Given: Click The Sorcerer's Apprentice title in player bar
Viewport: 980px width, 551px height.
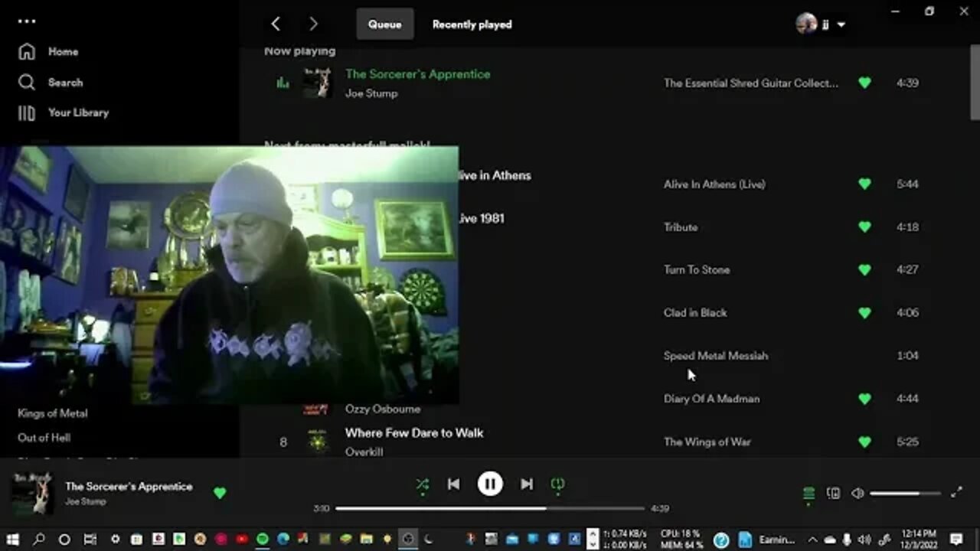Looking at the screenshot, I should (x=129, y=487).
